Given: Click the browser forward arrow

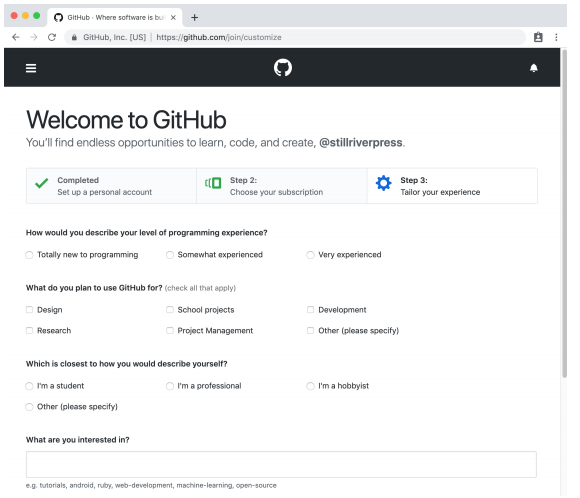Looking at the screenshot, I should click(34, 37).
